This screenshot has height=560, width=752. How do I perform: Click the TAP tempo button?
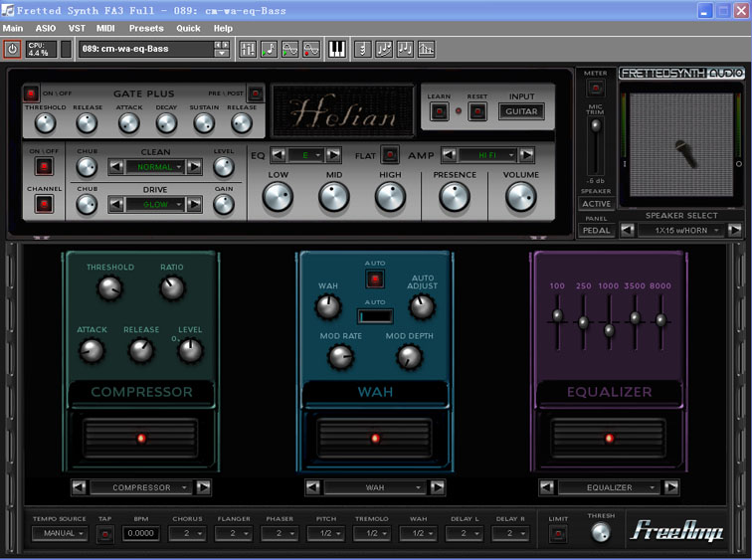click(105, 533)
